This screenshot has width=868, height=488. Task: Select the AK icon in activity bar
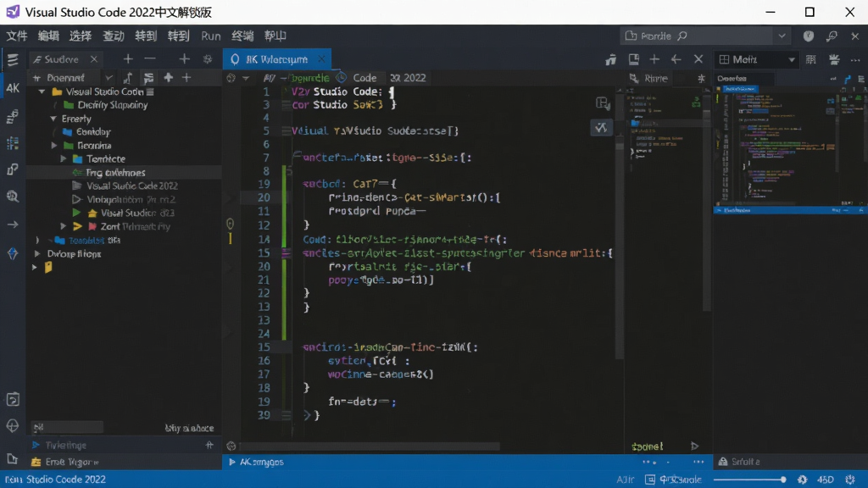pyautogui.click(x=12, y=88)
